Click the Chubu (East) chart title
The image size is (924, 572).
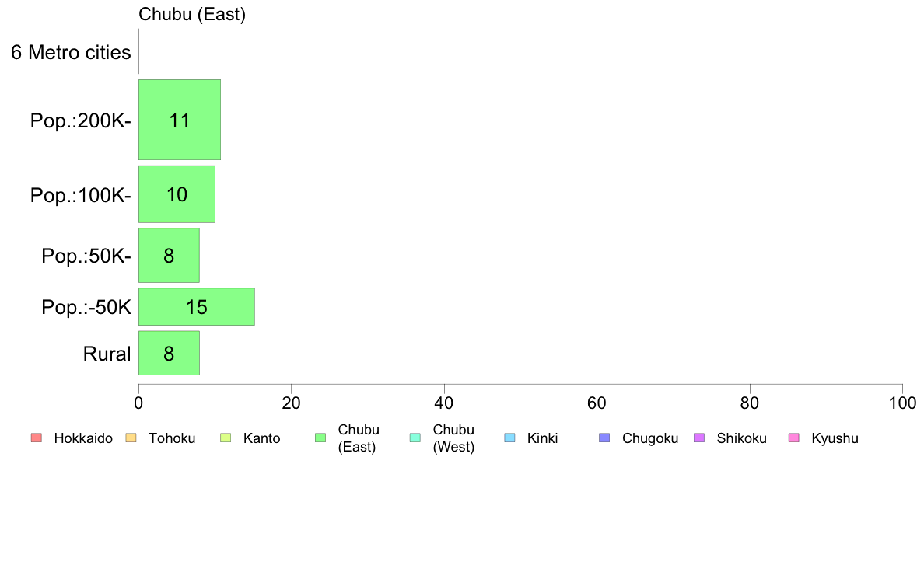click(192, 14)
